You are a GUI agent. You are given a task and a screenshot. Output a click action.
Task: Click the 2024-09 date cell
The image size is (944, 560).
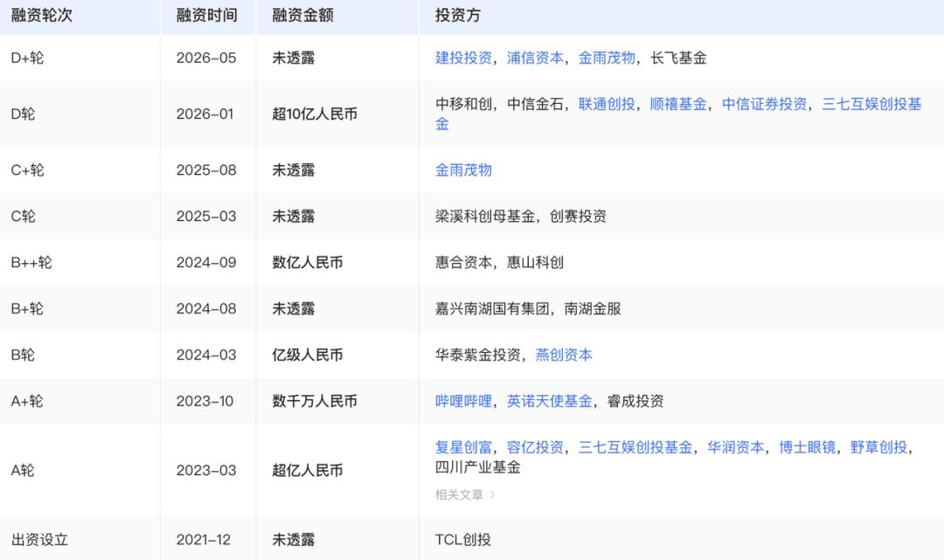206,263
